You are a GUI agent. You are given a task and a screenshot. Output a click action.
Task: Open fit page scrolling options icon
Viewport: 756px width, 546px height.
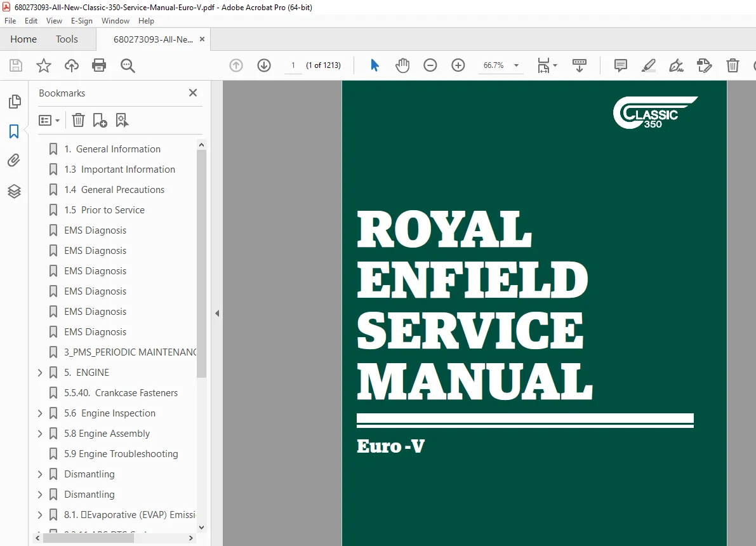click(547, 65)
